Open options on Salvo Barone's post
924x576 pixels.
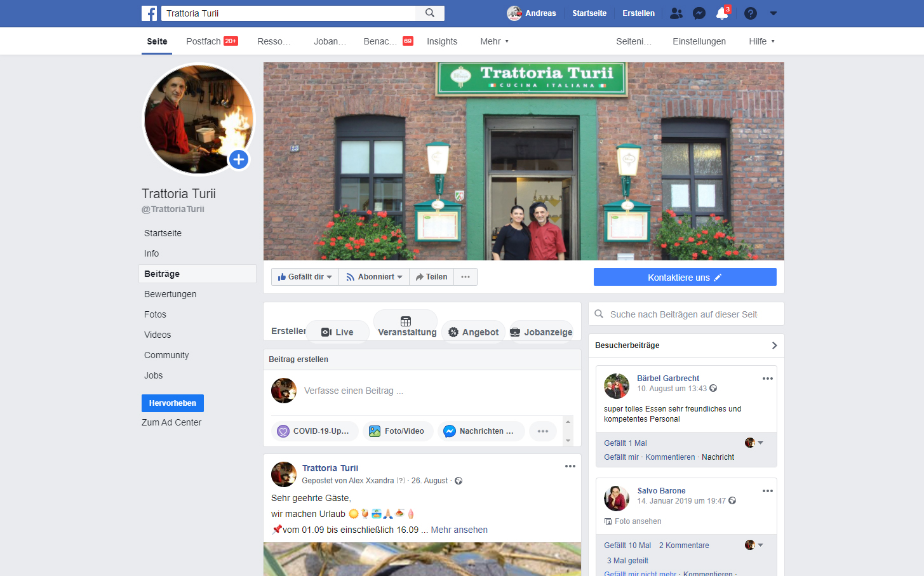click(768, 491)
